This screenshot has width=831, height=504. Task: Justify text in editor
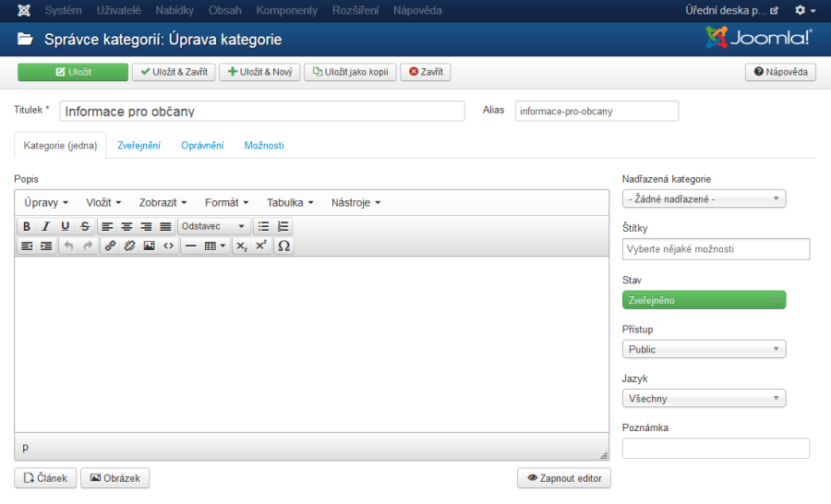(x=165, y=227)
